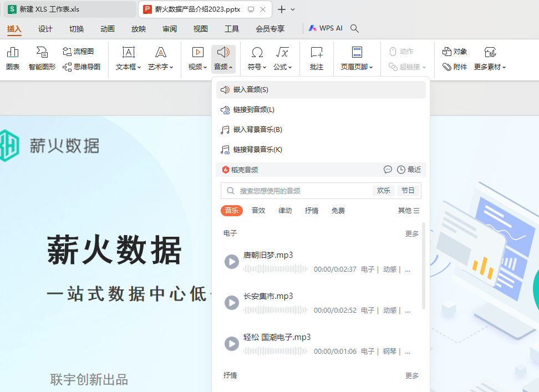Screen dimensions: 539x392
Task: Click the 节日 search suggestion tag
Action: pyautogui.click(x=408, y=191)
